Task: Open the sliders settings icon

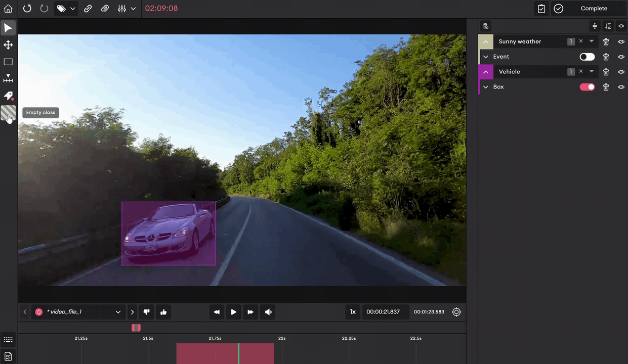Action: [122, 9]
